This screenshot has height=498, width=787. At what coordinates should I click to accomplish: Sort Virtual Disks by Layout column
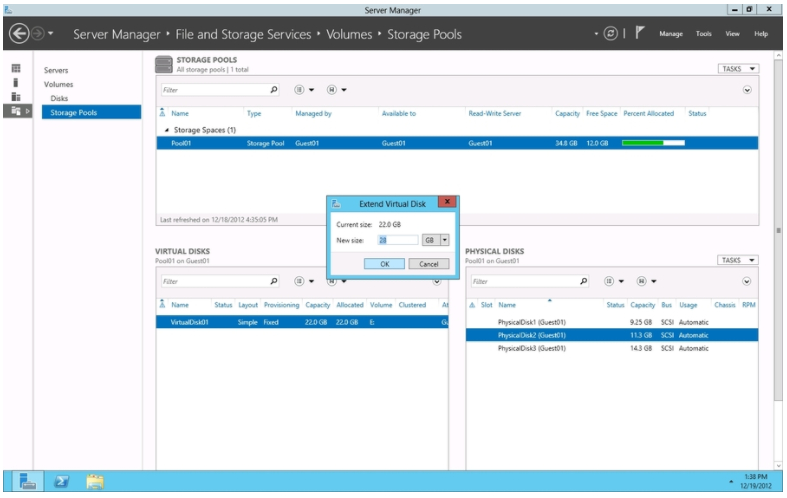248,305
